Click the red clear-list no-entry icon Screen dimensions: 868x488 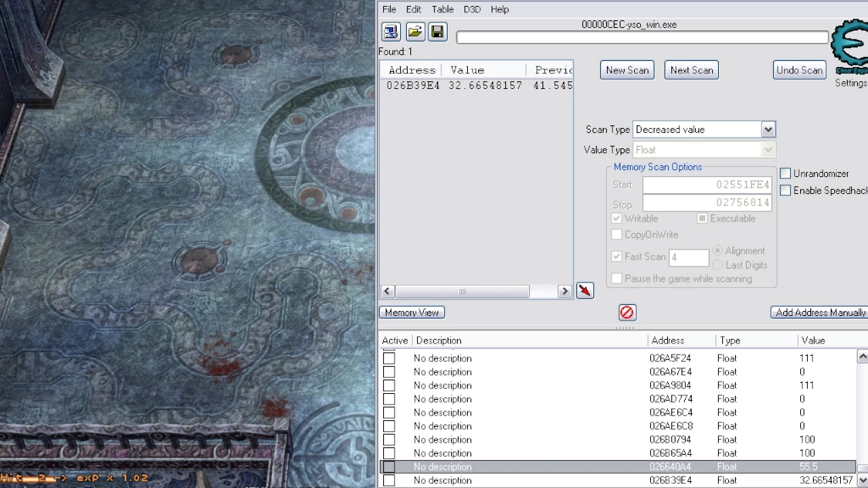click(627, 312)
